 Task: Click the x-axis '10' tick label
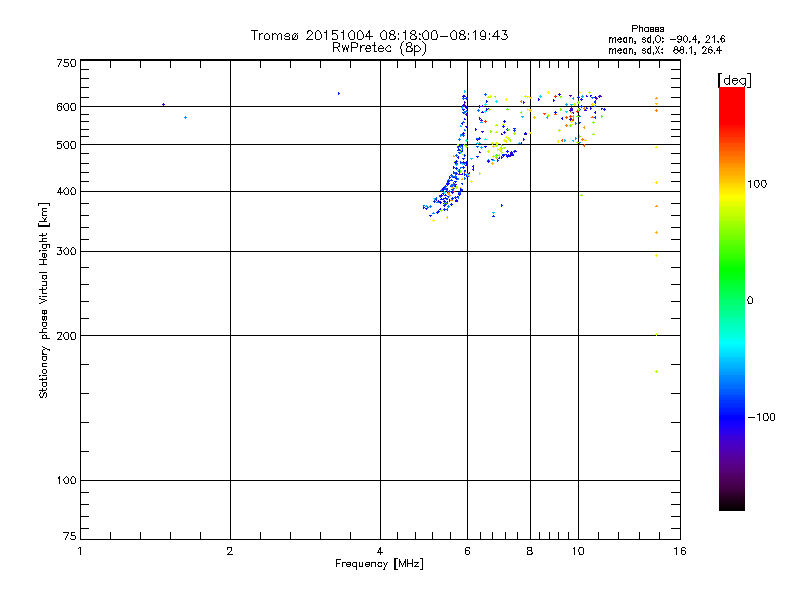point(578,551)
